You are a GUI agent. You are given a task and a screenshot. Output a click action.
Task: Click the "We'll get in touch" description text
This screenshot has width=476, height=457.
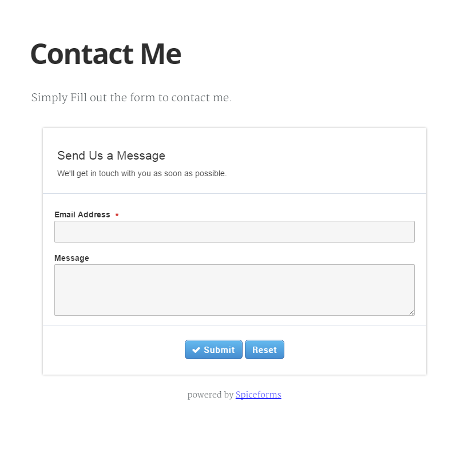point(142,173)
